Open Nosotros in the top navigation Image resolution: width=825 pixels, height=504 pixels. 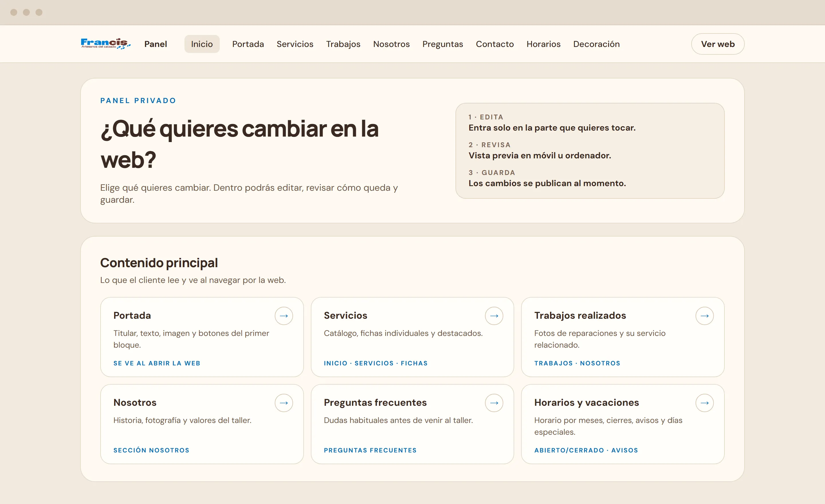point(391,44)
